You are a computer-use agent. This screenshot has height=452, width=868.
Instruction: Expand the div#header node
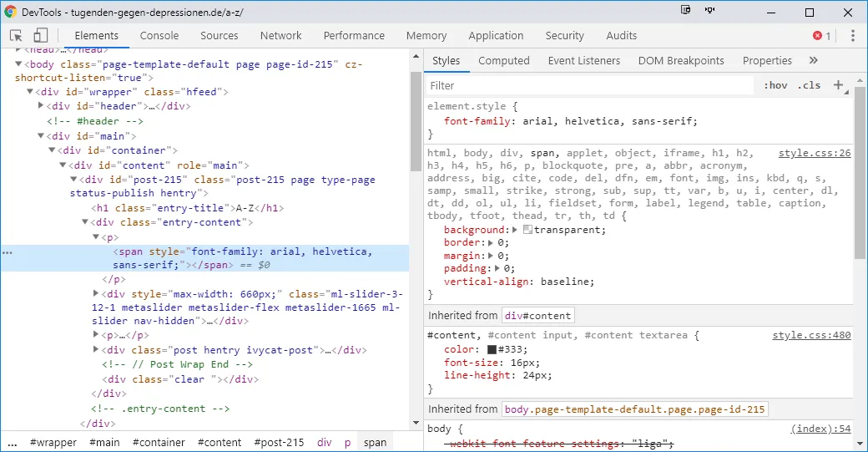[x=40, y=105]
